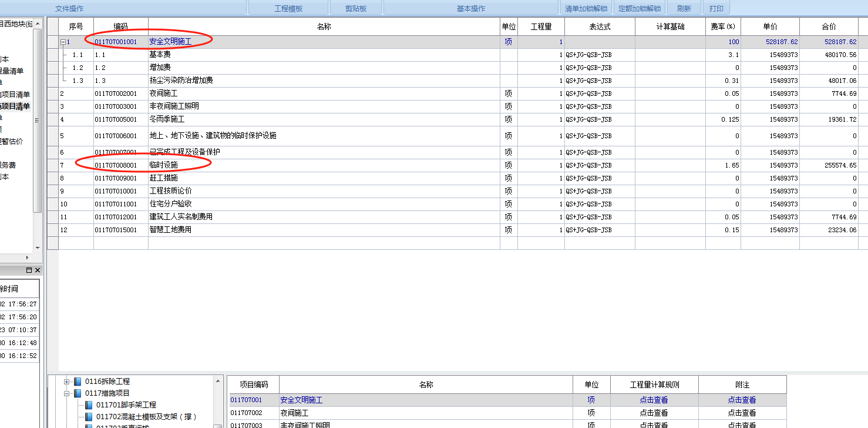Image resolution: width=868 pixels, height=428 pixels.
Task: Click the 费率(%) column header
Action: (723, 27)
